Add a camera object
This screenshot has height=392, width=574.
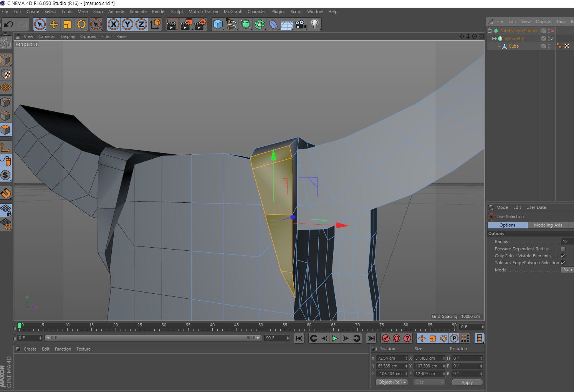click(x=301, y=25)
